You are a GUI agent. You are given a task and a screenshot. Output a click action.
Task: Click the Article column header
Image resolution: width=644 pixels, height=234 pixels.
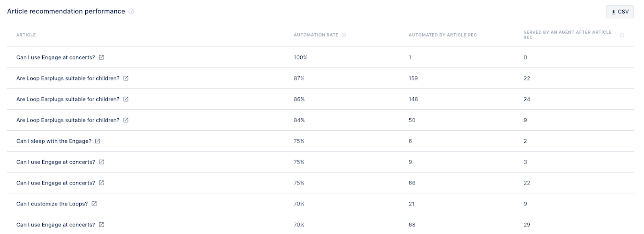click(x=26, y=35)
